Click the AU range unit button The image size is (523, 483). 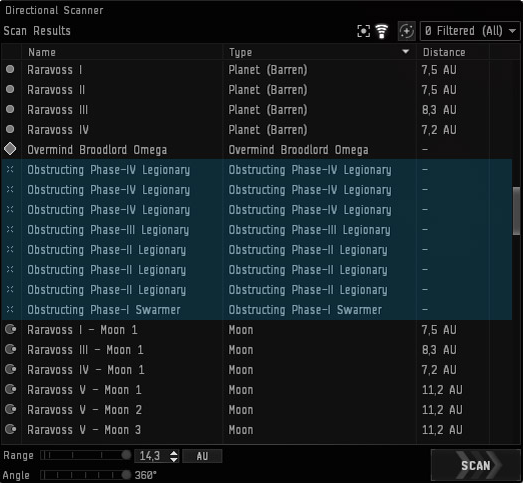click(x=202, y=456)
